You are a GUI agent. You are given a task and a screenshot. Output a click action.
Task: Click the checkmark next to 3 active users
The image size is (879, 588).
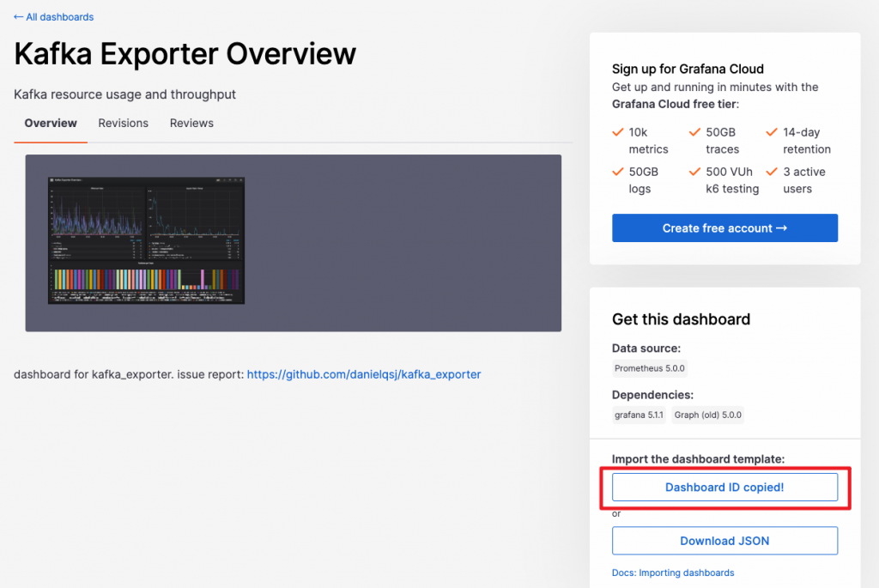coord(772,172)
